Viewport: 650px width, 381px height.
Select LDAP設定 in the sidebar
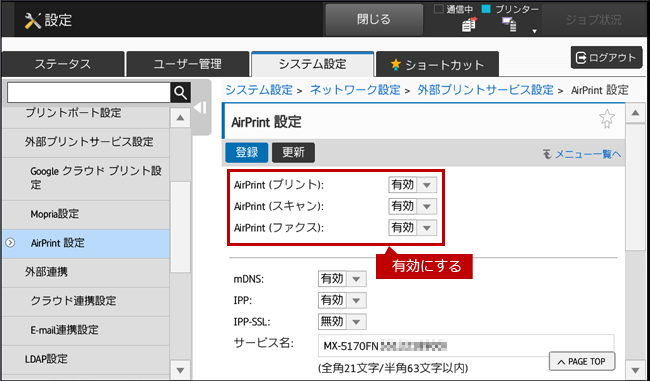point(86,360)
